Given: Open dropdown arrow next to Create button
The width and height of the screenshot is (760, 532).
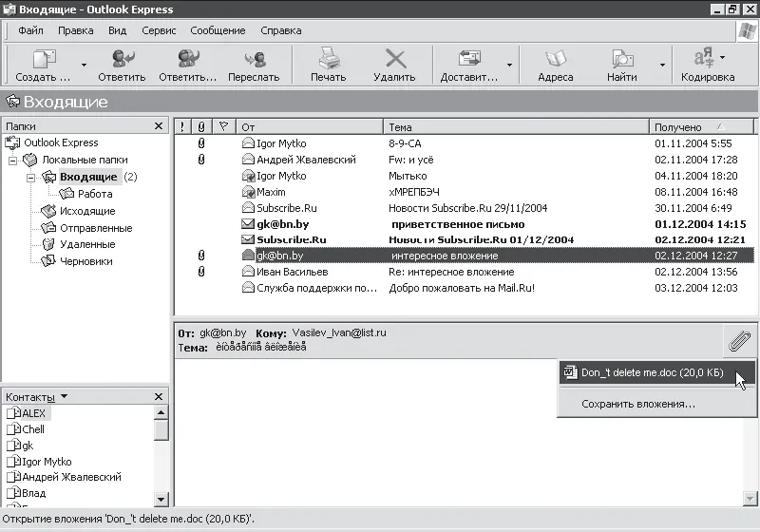Looking at the screenshot, I should 84,66.
